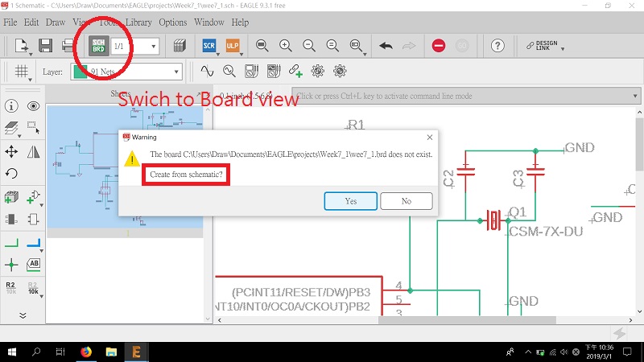Click the vertical scrollbar of the schematic

639,144
